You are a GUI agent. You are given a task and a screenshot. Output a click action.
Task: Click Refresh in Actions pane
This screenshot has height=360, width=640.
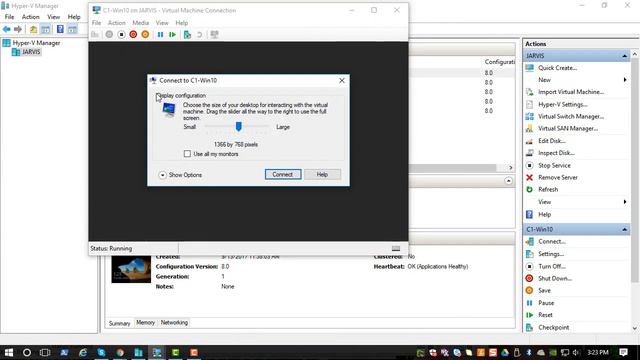tap(548, 189)
